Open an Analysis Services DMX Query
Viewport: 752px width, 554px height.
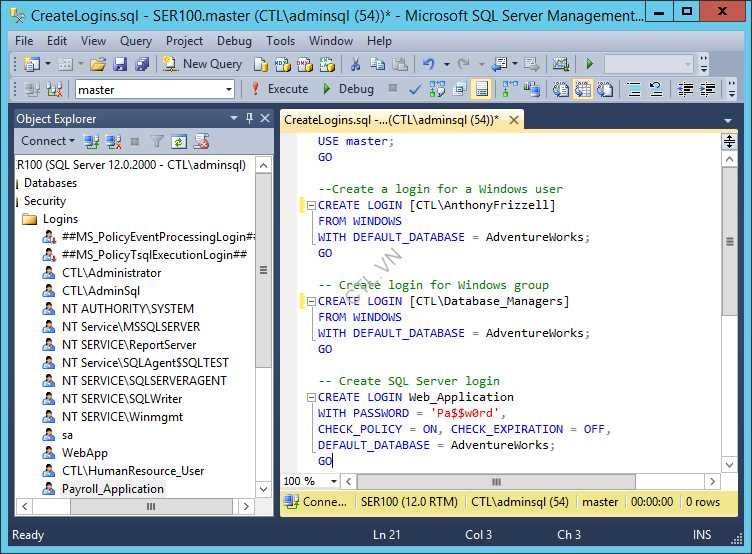305,64
